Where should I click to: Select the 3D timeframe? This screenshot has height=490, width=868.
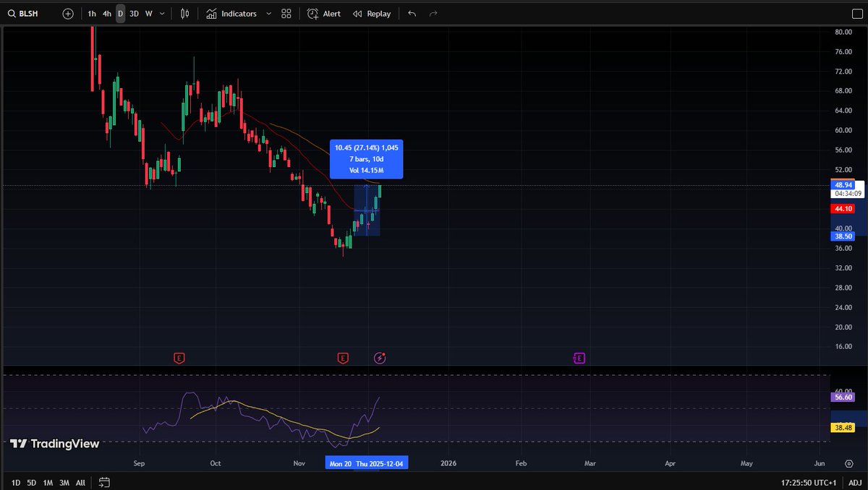[x=134, y=14]
